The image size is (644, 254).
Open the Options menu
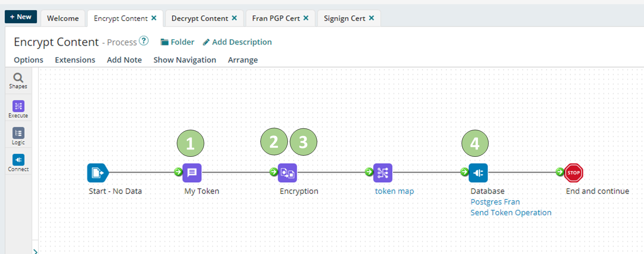pos(28,60)
